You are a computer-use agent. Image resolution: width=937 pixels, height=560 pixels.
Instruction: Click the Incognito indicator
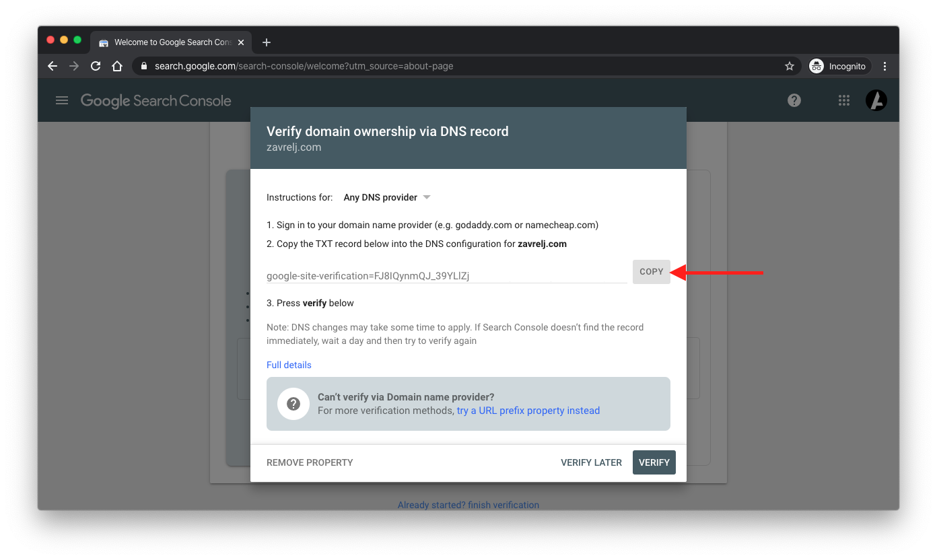pos(839,66)
